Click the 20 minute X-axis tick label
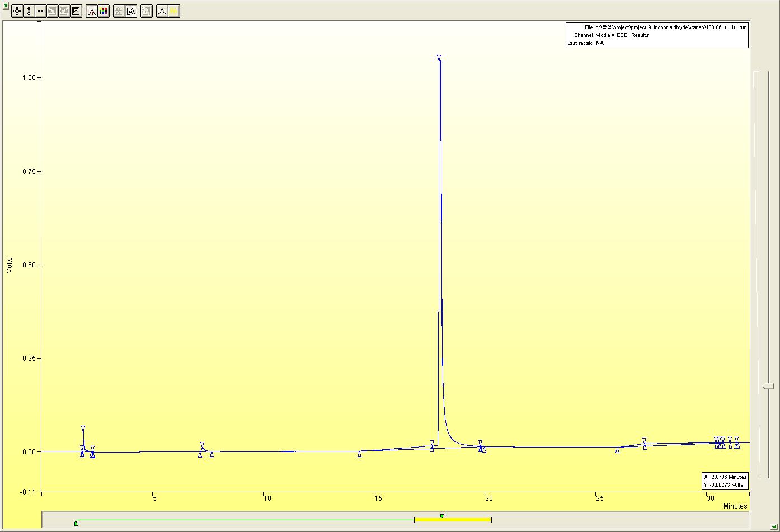Screen dimensions: 780x532 [488, 498]
